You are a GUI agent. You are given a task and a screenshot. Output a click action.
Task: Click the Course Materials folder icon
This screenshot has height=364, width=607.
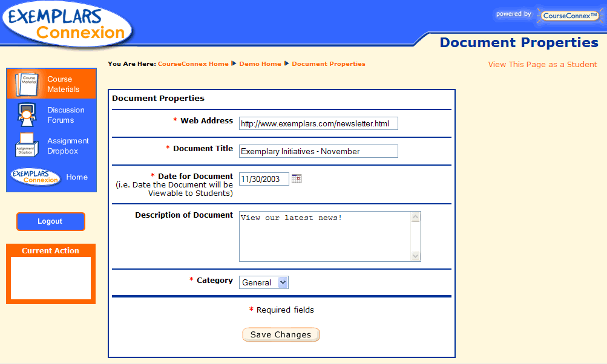click(26, 84)
